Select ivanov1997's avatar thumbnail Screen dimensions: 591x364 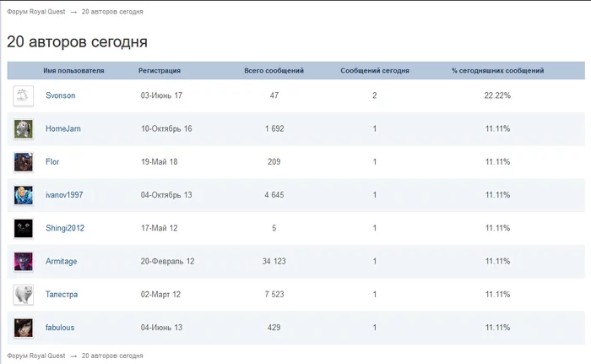(x=24, y=195)
